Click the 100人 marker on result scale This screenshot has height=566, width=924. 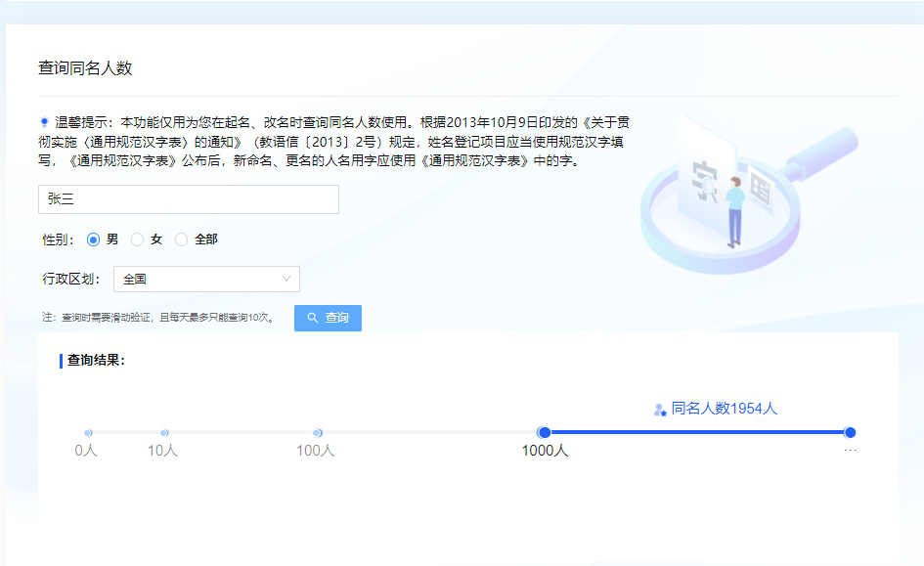(317, 432)
